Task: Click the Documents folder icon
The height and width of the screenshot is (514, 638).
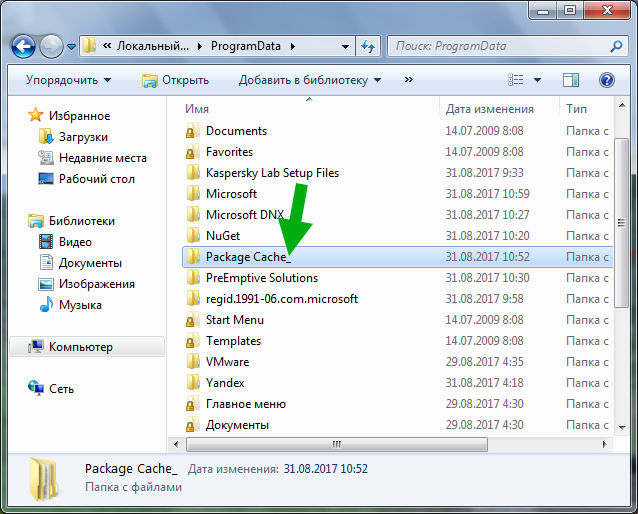Action: (x=193, y=131)
